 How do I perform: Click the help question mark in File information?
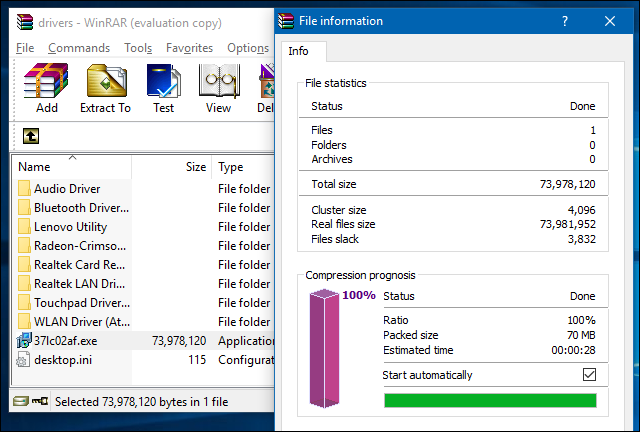[x=565, y=21]
